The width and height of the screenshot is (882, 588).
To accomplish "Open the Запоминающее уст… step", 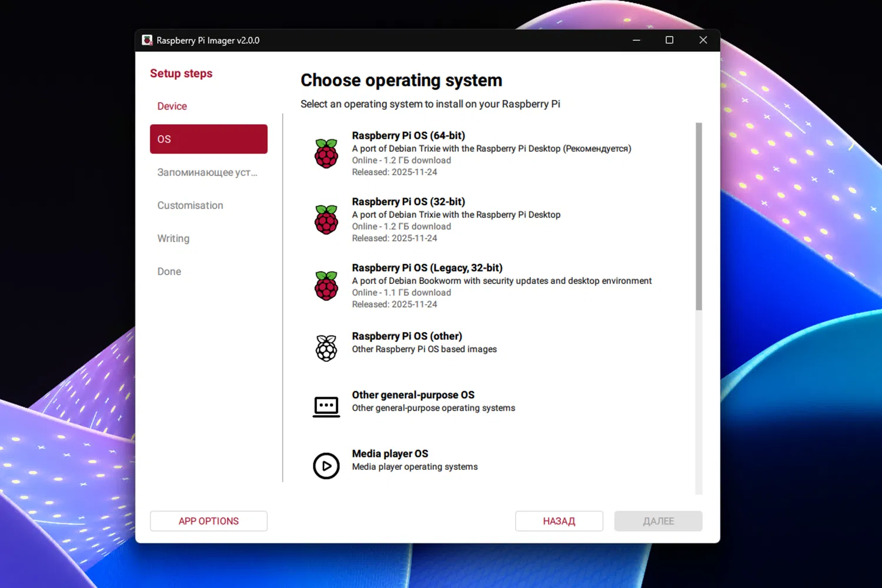I will click(209, 172).
